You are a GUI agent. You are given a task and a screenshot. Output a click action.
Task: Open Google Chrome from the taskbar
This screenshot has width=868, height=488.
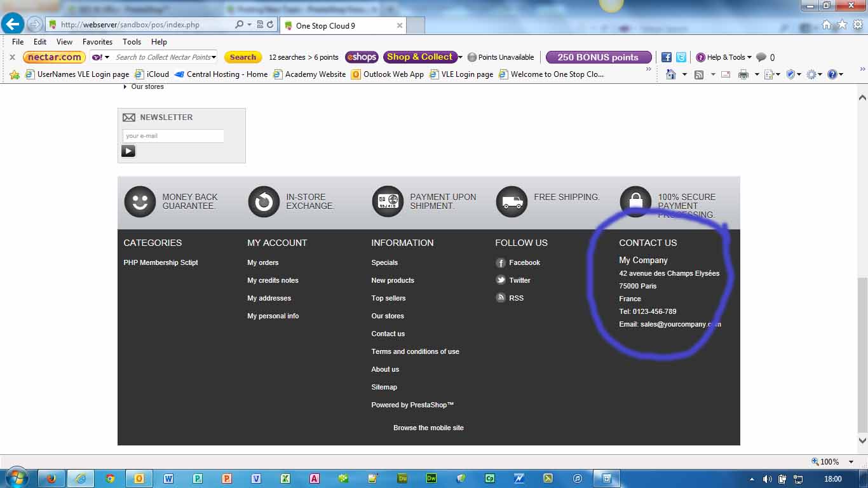(110, 478)
